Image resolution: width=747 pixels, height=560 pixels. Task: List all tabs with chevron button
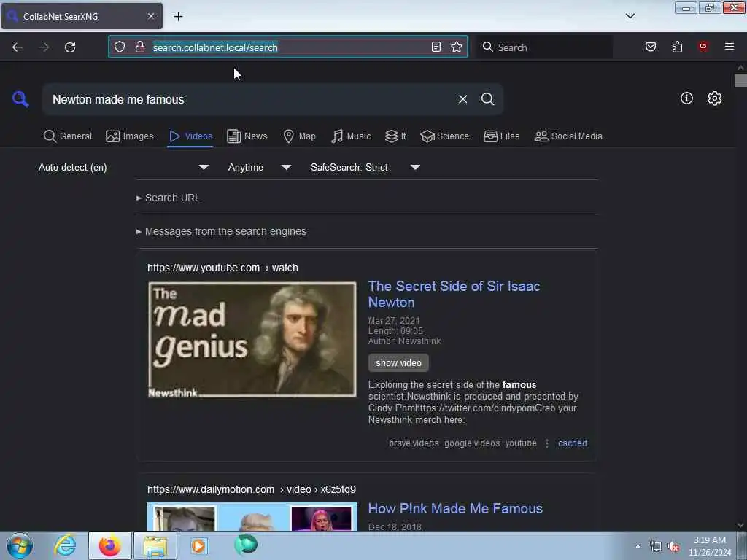pos(630,16)
